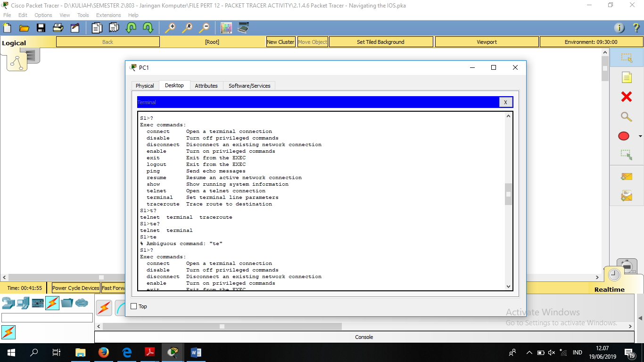Switch to the Software/Services tab
The height and width of the screenshot is (362, 644).
point(249,86)
